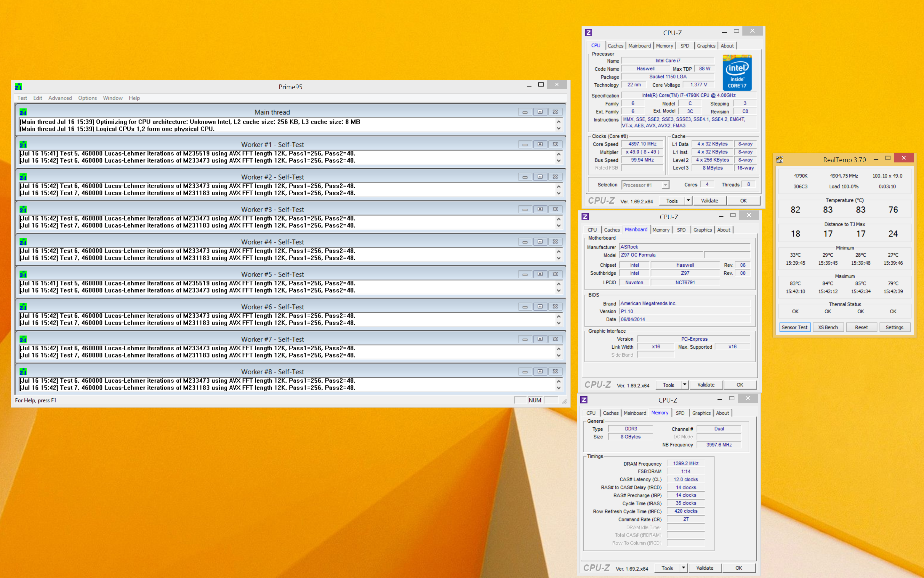The width and height of the screenshot is (924, 578).
Task: Click the CAS# Latency 12.0 clocks value
Action: click(686, 479)
